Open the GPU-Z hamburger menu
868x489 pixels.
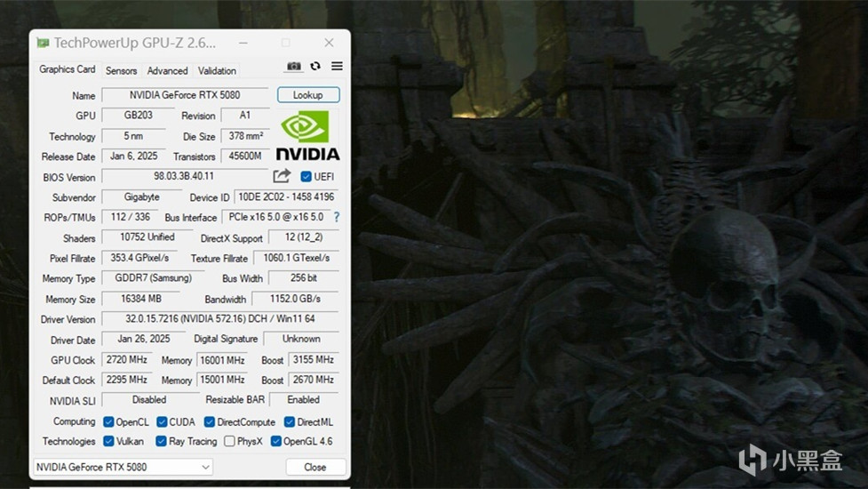(x=337, y=67)
